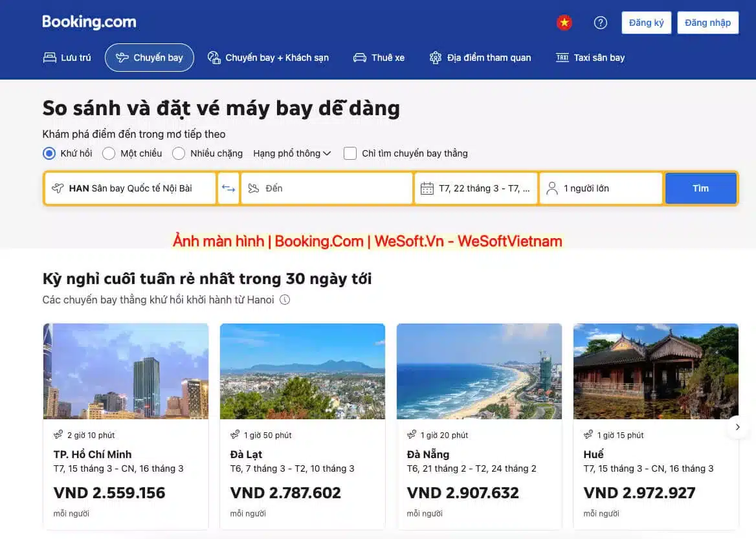The image size is (756, 539).
Task: Select the Khứ hồi radio button
Action: click(x=49, y=153)
